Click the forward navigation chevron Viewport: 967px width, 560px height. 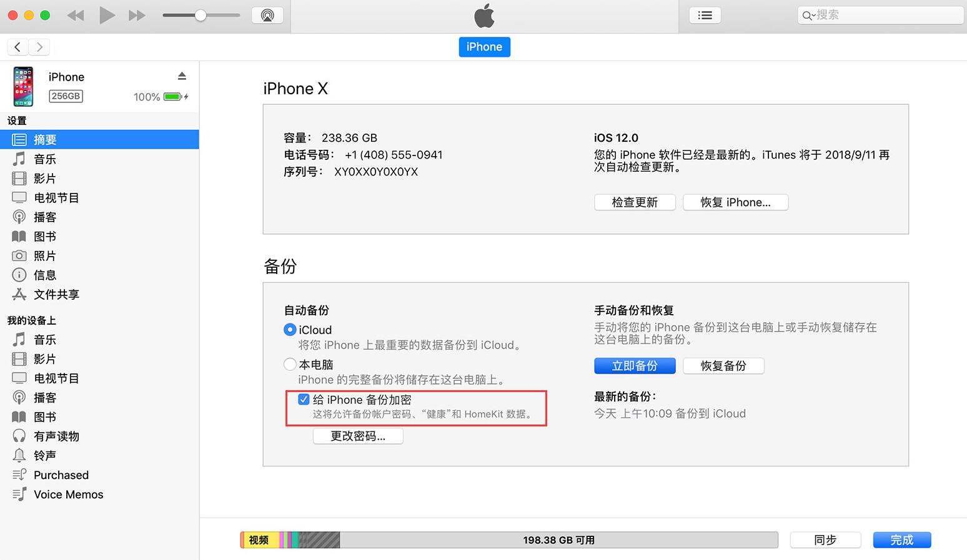coord(39,46)
